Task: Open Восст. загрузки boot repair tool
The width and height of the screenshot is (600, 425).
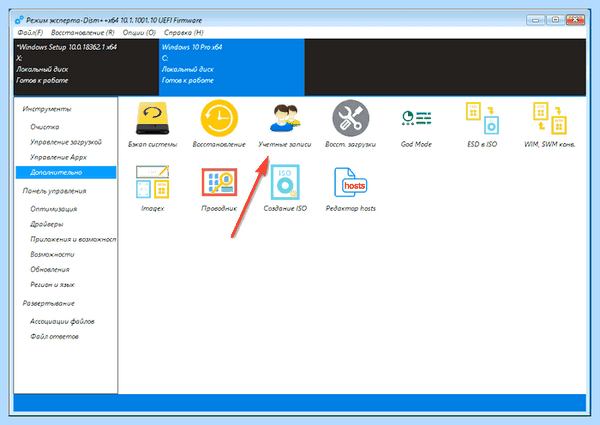Action: coord(351,124)
